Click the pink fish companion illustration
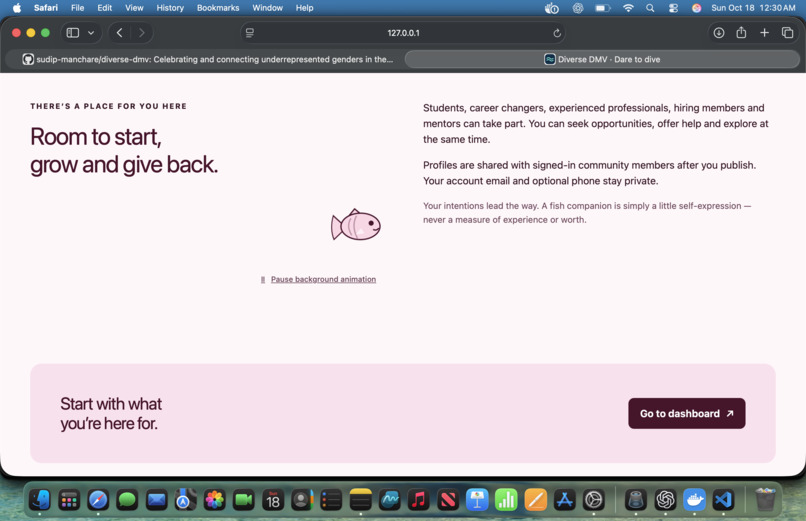The image size is (806, 521). click(x=356, y=225)
